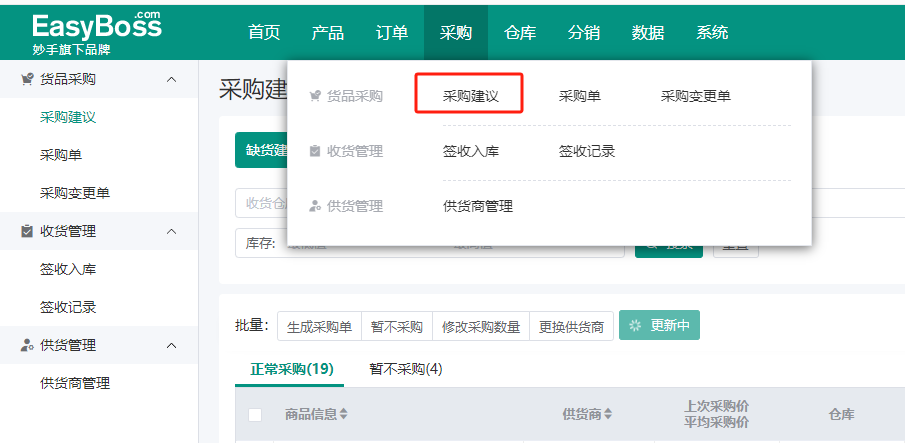Click the clipboard icon in dropdown 收货管理 label
The height and width of the screenshot is (443, 905).
[x=315, y=152]
